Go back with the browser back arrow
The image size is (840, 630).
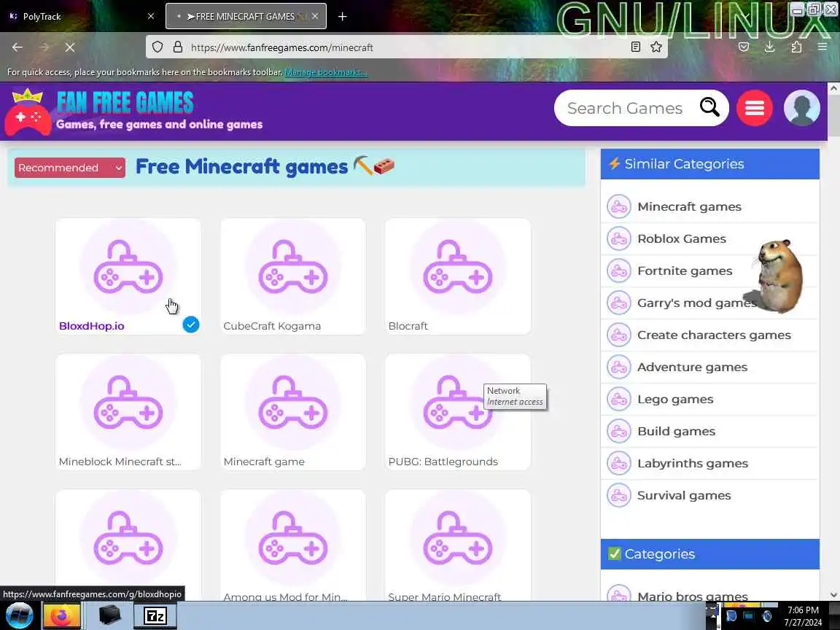point(17,47)
